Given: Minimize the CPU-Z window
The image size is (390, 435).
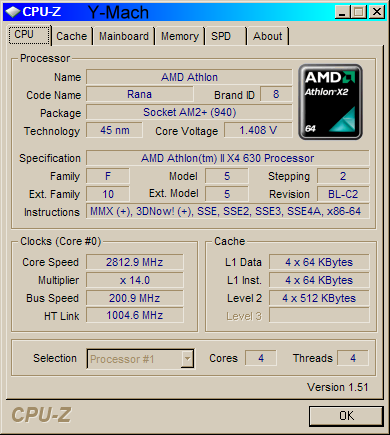Looking at the screenshot, I should pos(343,12).
